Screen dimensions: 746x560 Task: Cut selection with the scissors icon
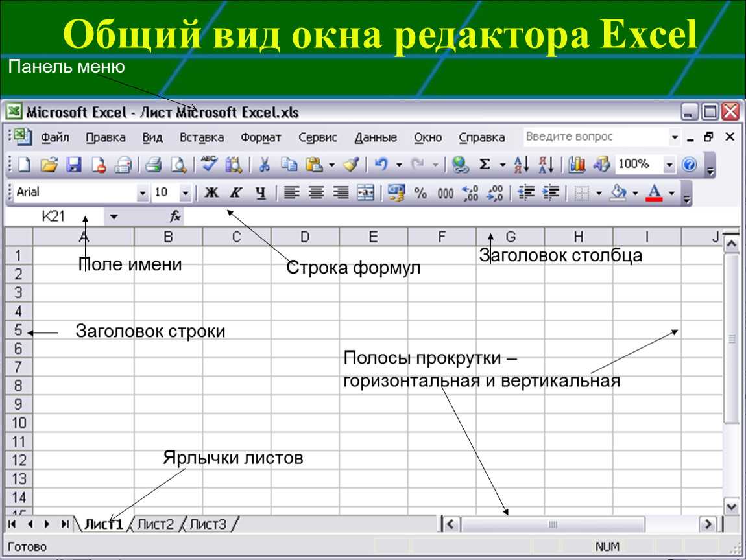pyautogui.click(x=264, y=165)
